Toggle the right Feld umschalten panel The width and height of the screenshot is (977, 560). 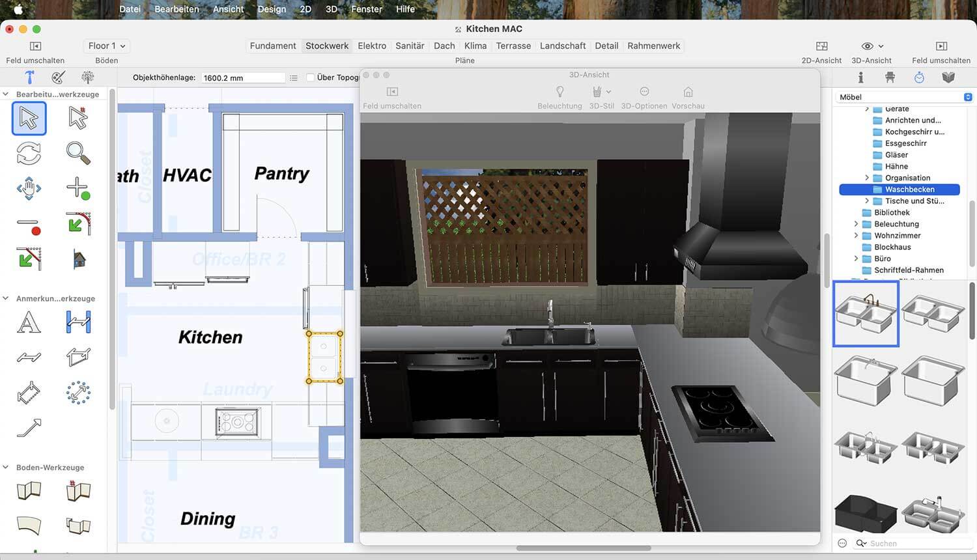(941, 46)
